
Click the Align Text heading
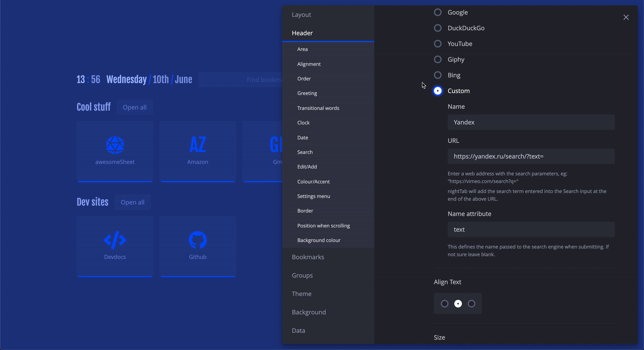[x=447, y=282]
